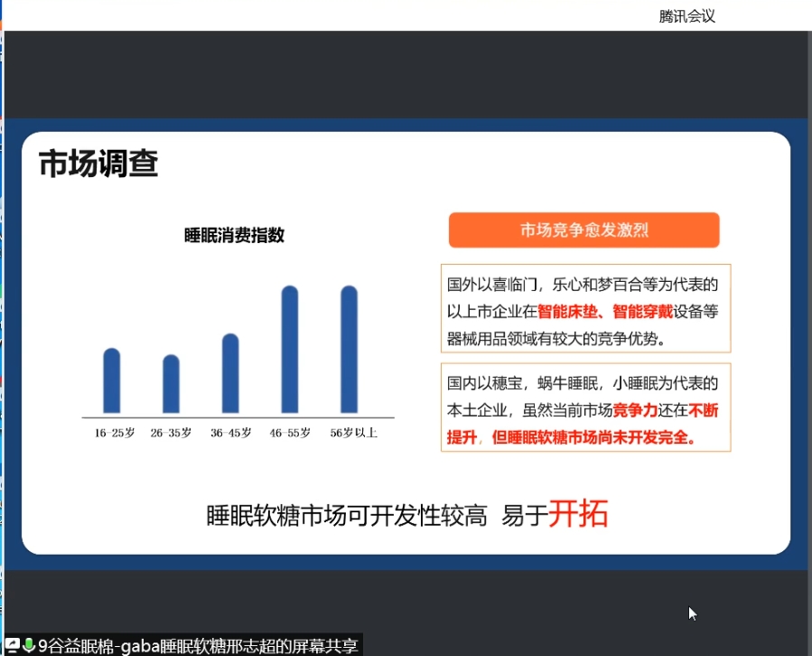
Task: Click the large red 开拓 text
Action: [578, 513]
